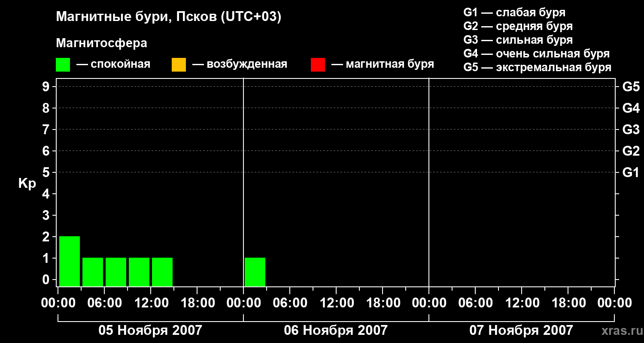Click the '06 Ноября 2007' date label
The image size is (644, 343).
click(x=336, y=330)
